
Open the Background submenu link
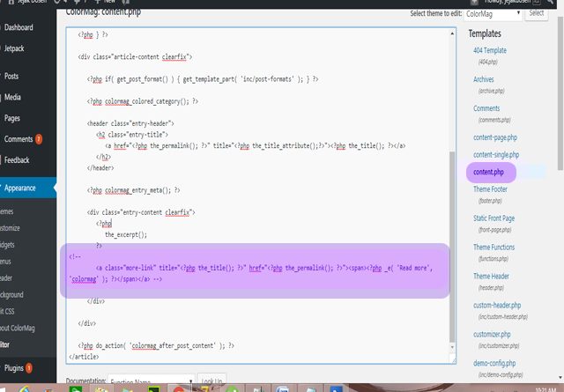(x=11, y=295)
